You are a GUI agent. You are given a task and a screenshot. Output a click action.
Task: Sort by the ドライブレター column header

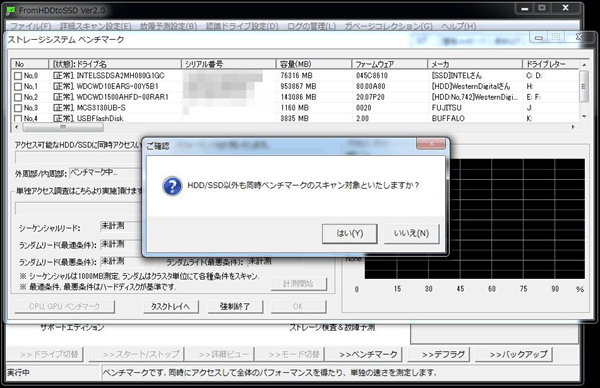coord(550,64)
